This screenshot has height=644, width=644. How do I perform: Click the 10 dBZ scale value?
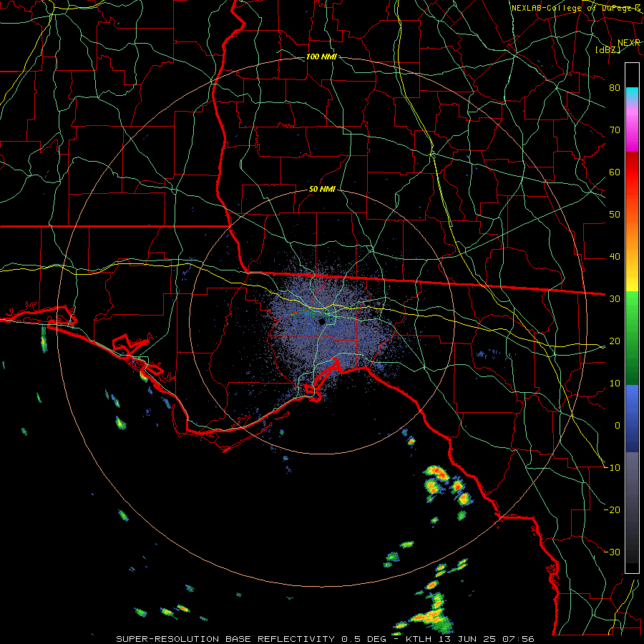(615, 384)
